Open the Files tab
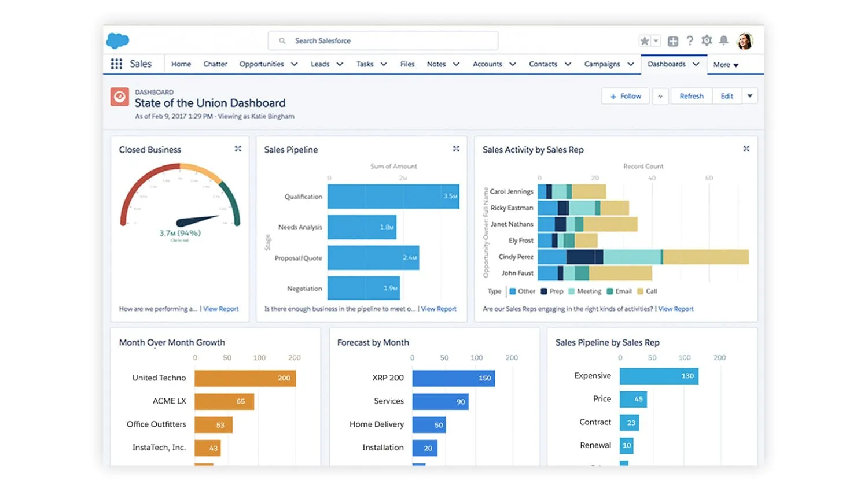 point(407,64)
